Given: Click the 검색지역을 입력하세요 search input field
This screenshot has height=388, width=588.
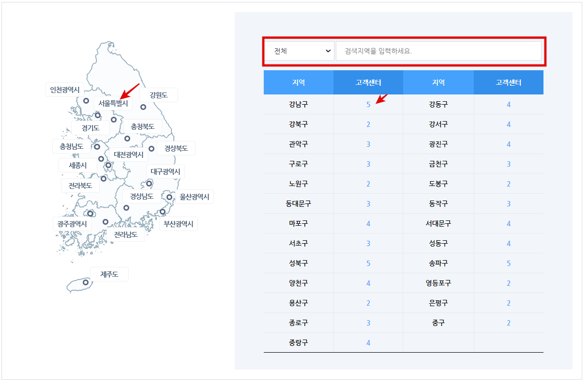Looking at the screenshot, I should click(x=438, y=50).
